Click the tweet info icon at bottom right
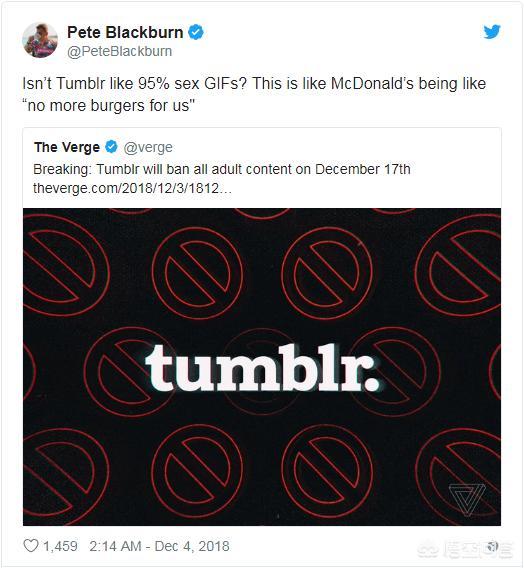 coord(492,546)
